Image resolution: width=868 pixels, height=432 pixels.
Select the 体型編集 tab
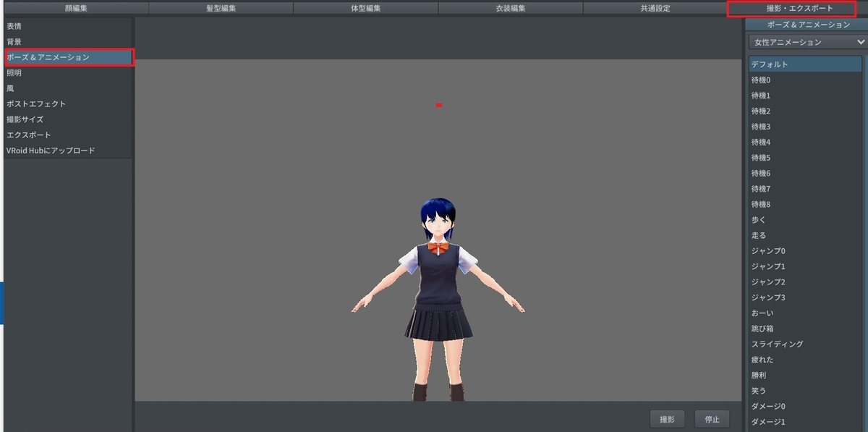[365, 8]
